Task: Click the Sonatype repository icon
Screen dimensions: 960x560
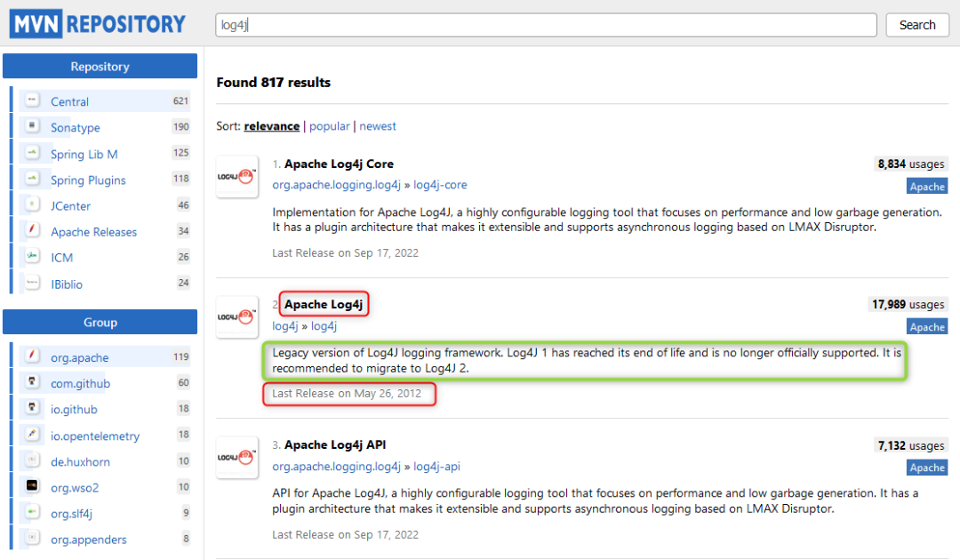Action: 33,126
